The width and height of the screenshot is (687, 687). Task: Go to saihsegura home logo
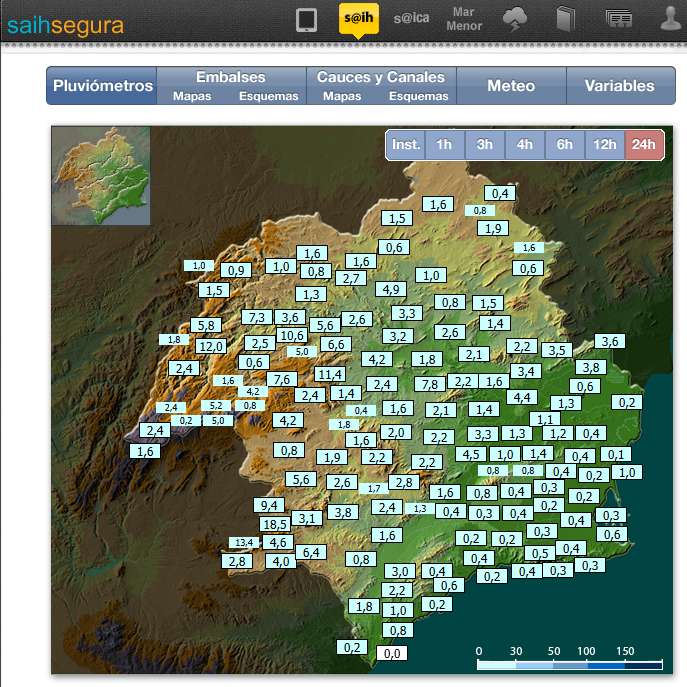click(65, 25)
